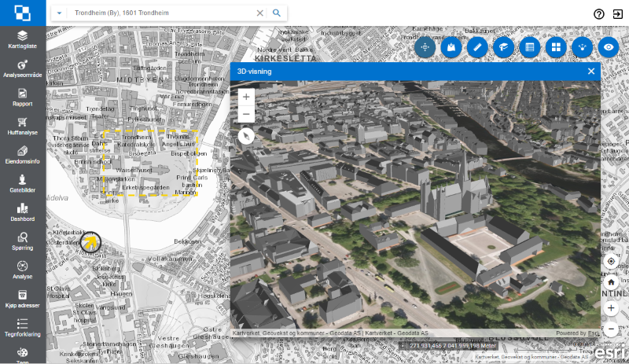The width and height of the screenshot is (629, 364).
Task: Open the Huffanalyse shopping cart tool
Action: coord(23,125)
